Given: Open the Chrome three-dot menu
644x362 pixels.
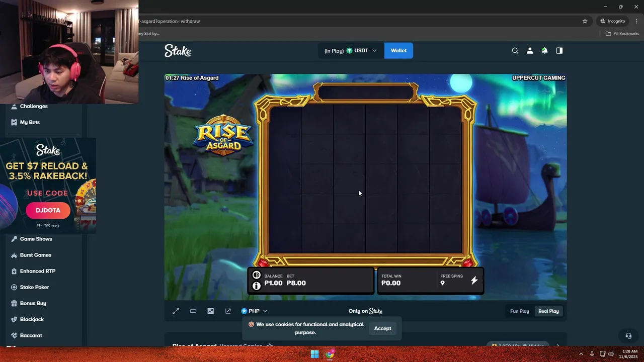Looking at the screenshot, I should pos(636,21).
